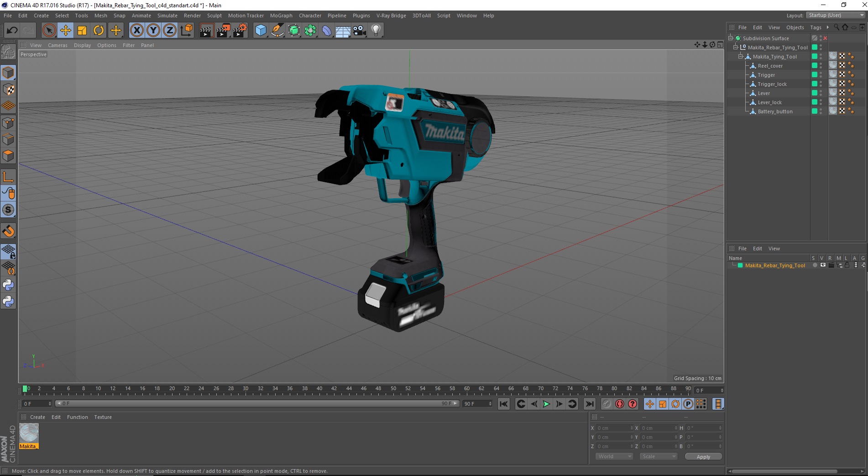868x476 pixels.
Task: Click the Coordinate System icon
Action: [x=186, y=31]
